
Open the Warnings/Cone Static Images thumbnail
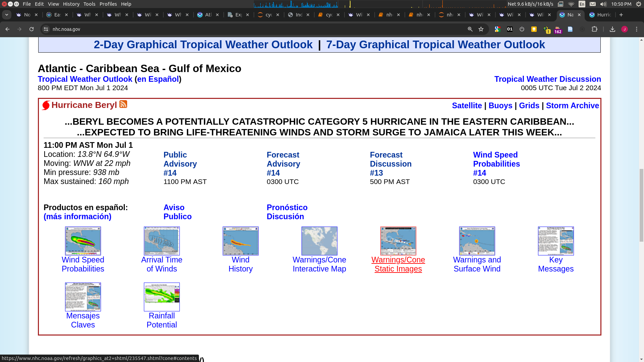click(398, 241)
